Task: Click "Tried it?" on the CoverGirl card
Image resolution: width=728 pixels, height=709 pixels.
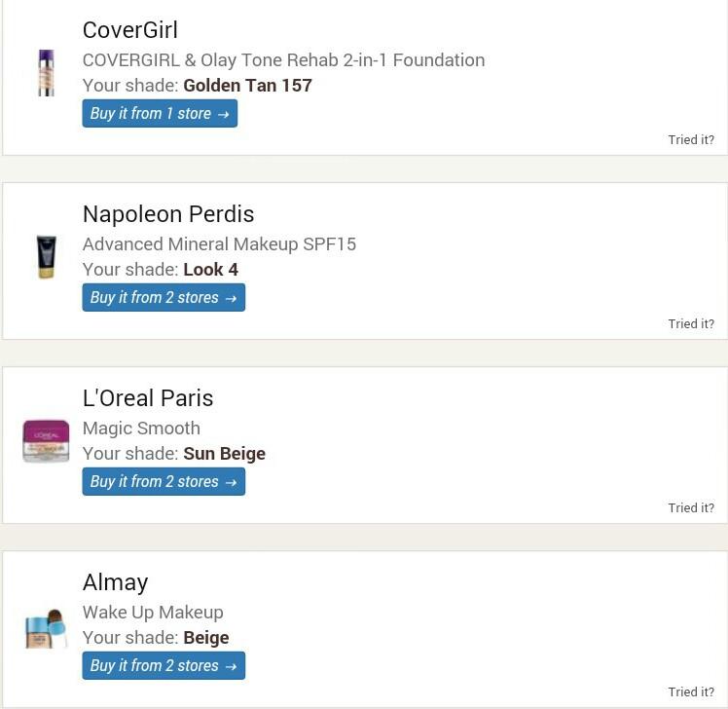Action: click(x=690, y=140)
